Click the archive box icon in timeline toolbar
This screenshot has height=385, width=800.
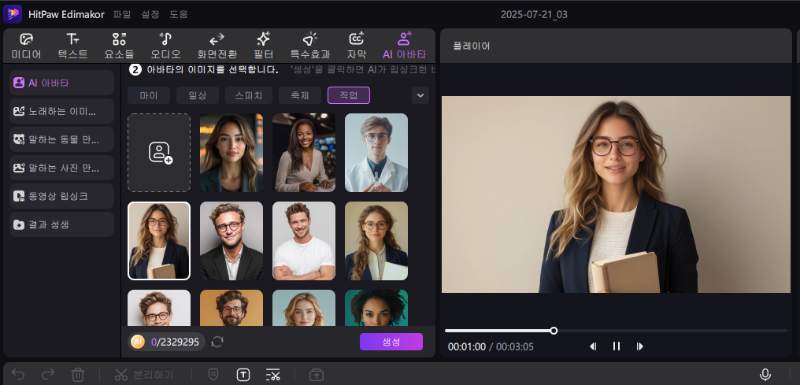pos(316,375)
